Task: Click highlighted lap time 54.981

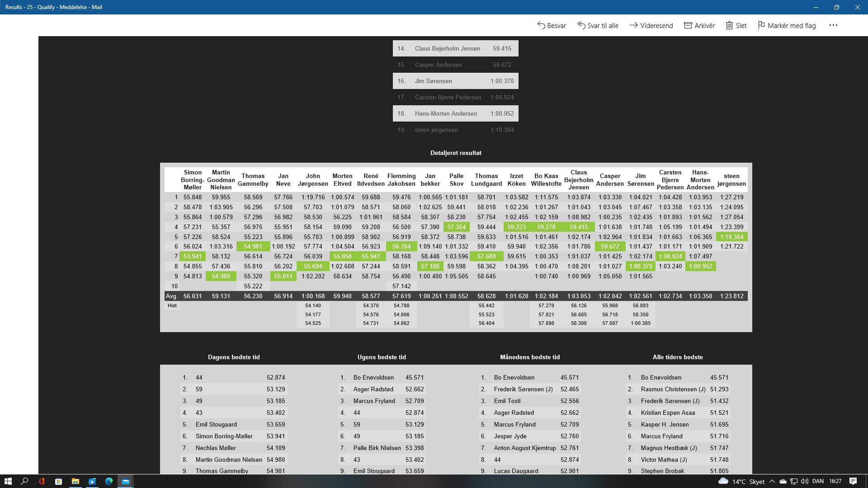Action: click(253, 246)
